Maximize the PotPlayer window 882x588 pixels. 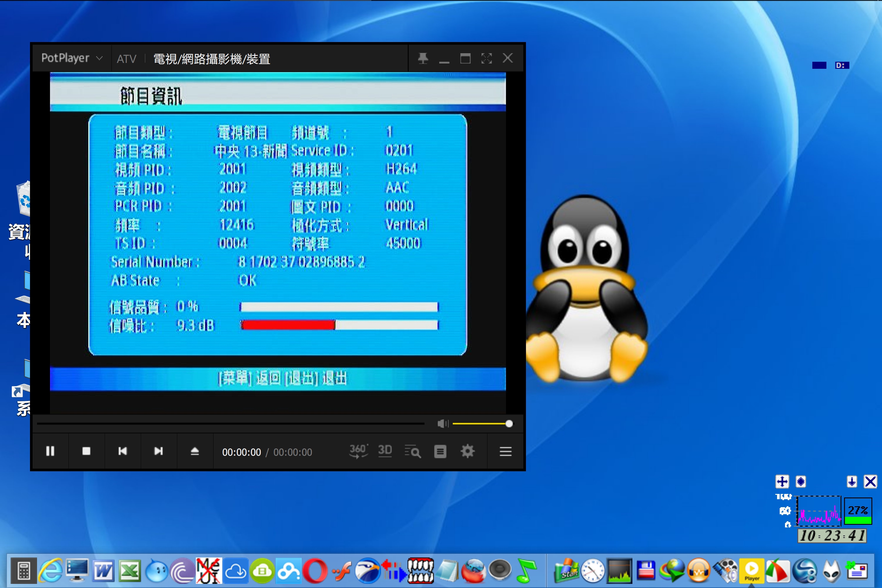coord(465,58)
